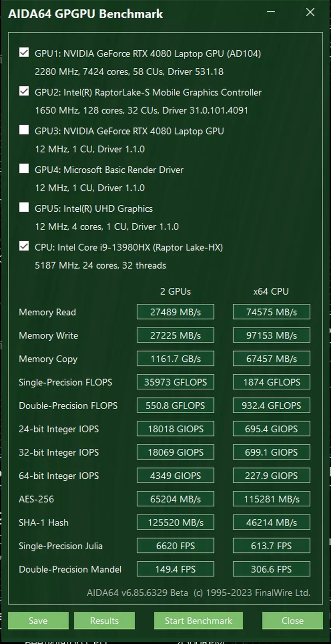Enable GPU3 NVIDIA RTX 4080 checkbox
The width and height of the screenshot is (331, 644).
coord(24,130)
